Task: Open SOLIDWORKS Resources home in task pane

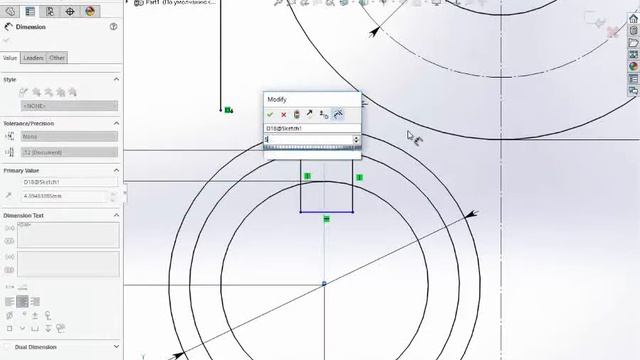Action: [x=633, y=19]
